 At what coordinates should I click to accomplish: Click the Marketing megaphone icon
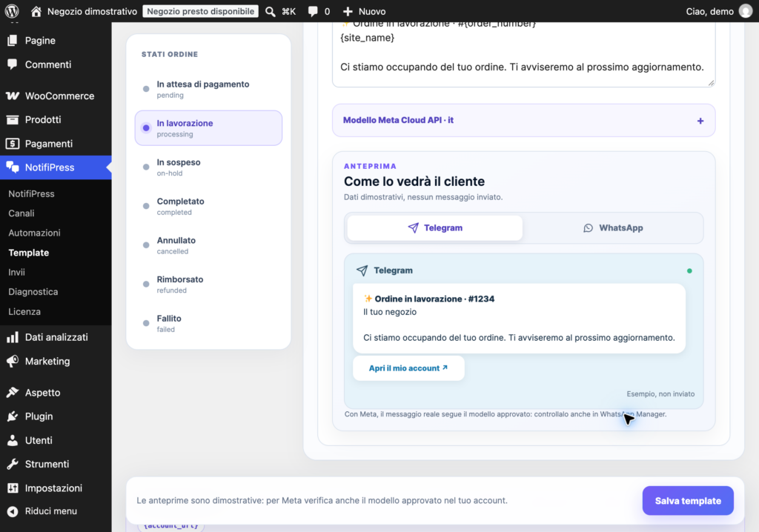13,361
